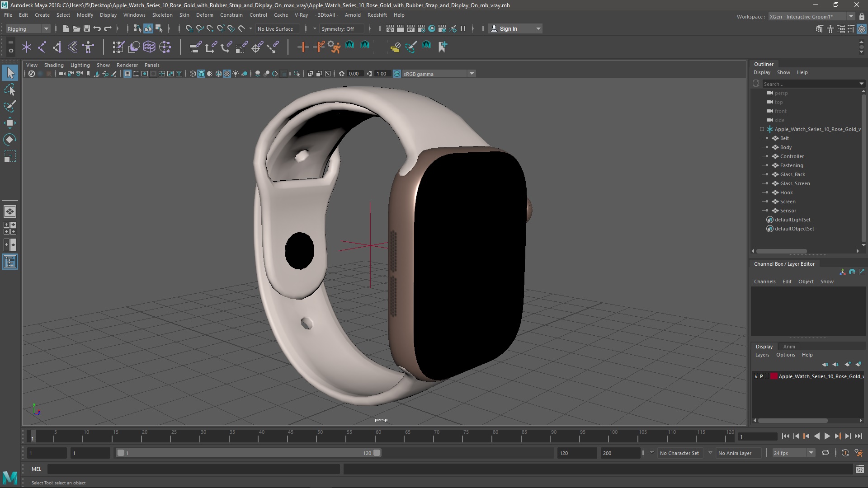Redo action via toolbar arrow
The height and width of the screenshot is (488, 868).
click(x=108, y=28)
